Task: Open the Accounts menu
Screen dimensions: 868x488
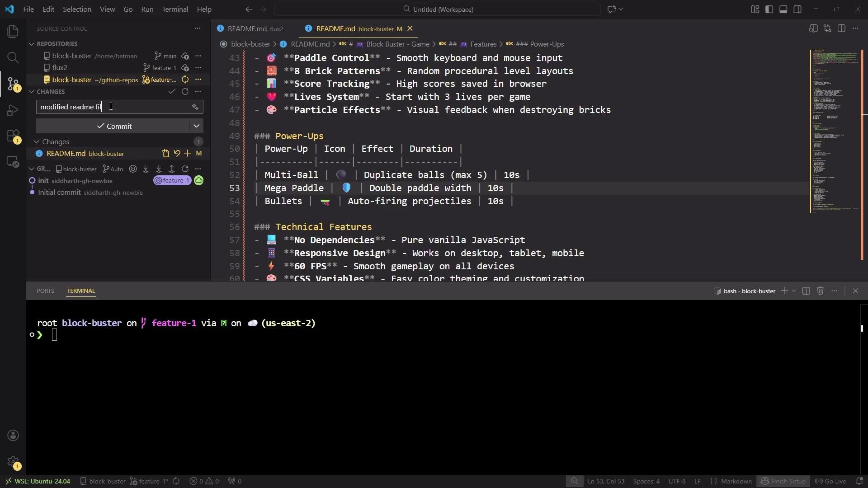Action: point(13,436)
